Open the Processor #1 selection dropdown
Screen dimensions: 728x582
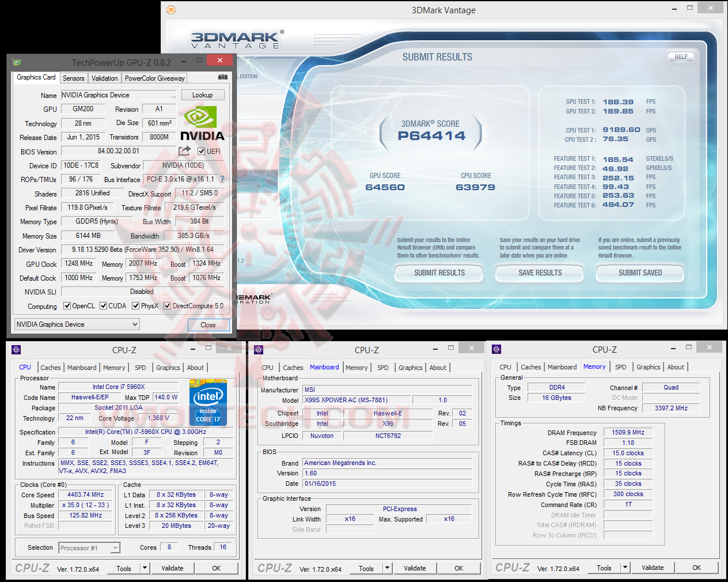point(89,548)
